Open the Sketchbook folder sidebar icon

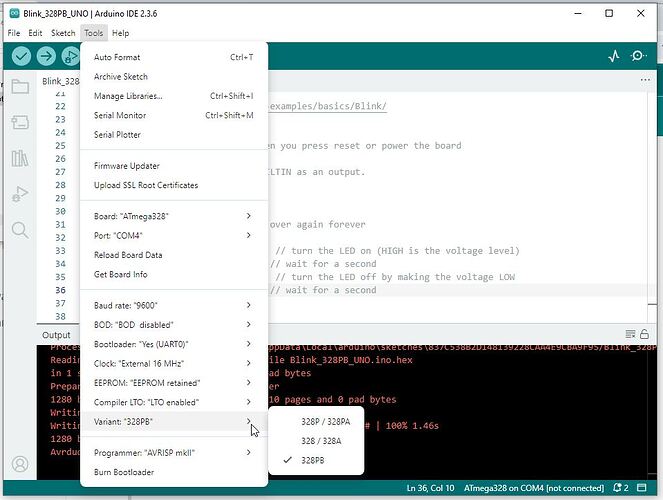click(20, 87)
